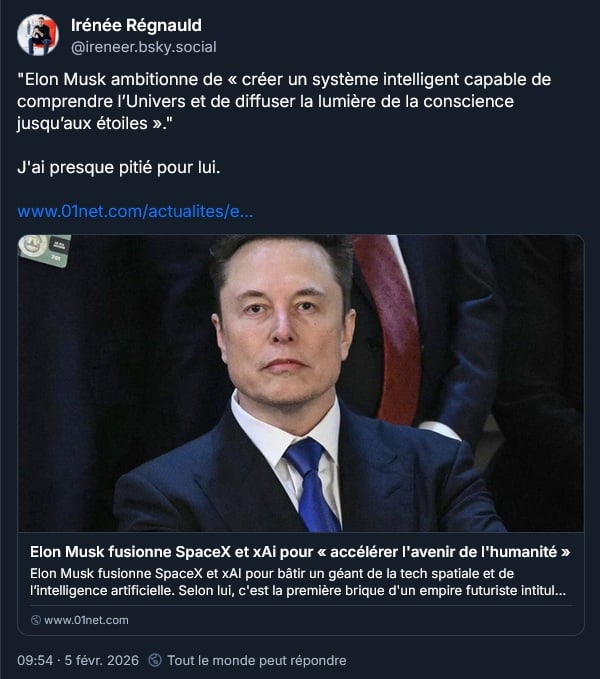The image size is (600, 679).
Task: Click the quoted post text about Elon Musk
Action: pyautogui.click(x=284, y=101)
